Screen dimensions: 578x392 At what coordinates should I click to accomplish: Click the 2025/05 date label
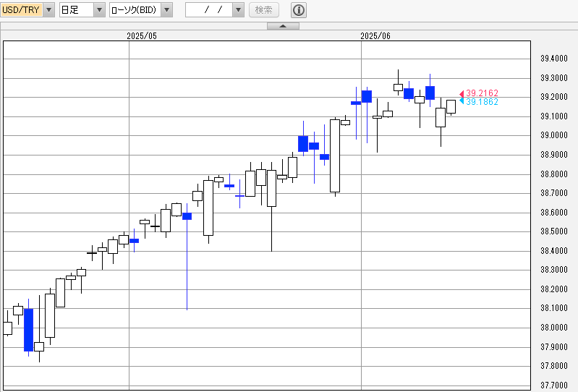142,36
